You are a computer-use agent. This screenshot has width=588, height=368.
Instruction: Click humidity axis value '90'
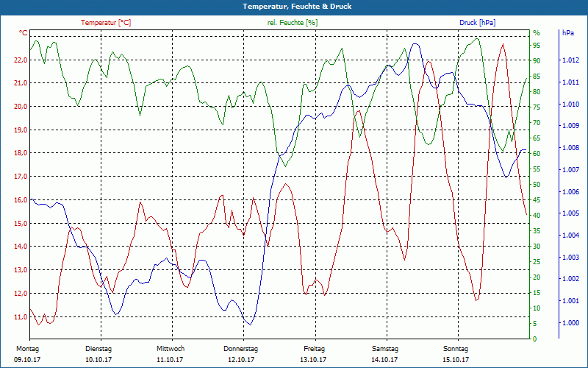(x=537, y=61)
